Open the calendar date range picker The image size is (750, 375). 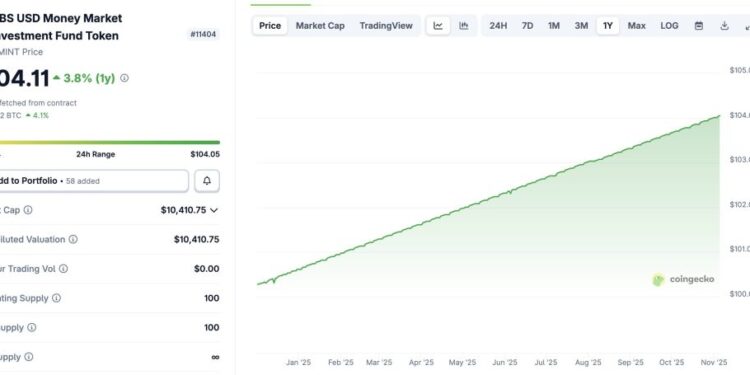click(x=699, y=26)
